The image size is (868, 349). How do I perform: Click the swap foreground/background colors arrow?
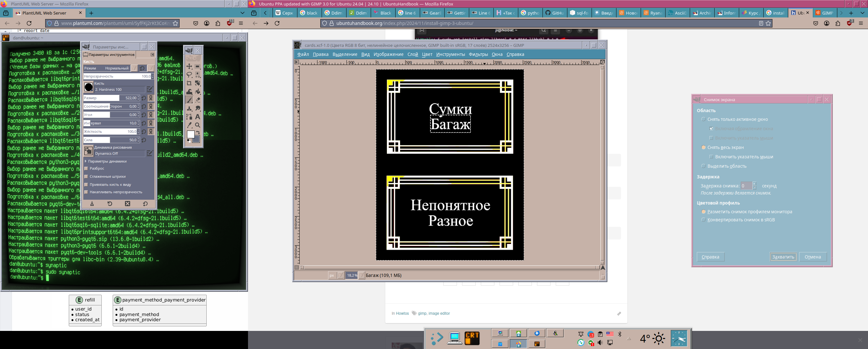(x=198, y=132)
